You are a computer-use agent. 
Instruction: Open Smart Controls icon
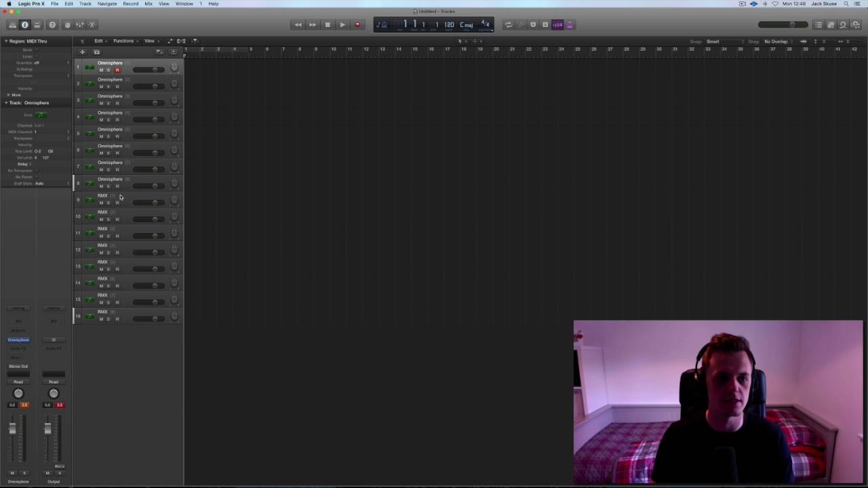(x=67, y=25)
